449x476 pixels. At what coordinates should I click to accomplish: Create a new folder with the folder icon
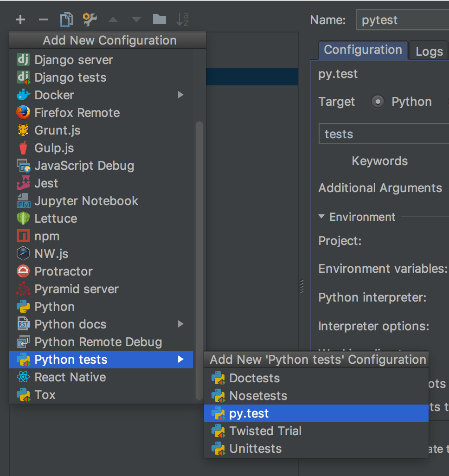[159, 19]
